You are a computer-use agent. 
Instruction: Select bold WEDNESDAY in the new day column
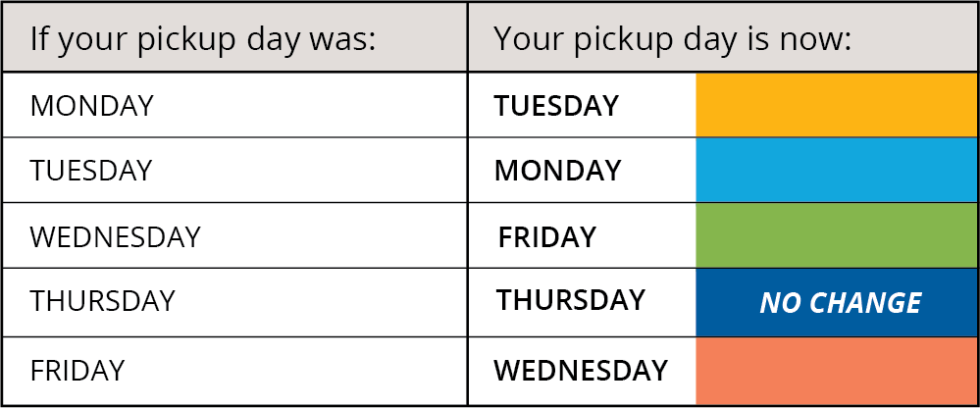point(581,370)
